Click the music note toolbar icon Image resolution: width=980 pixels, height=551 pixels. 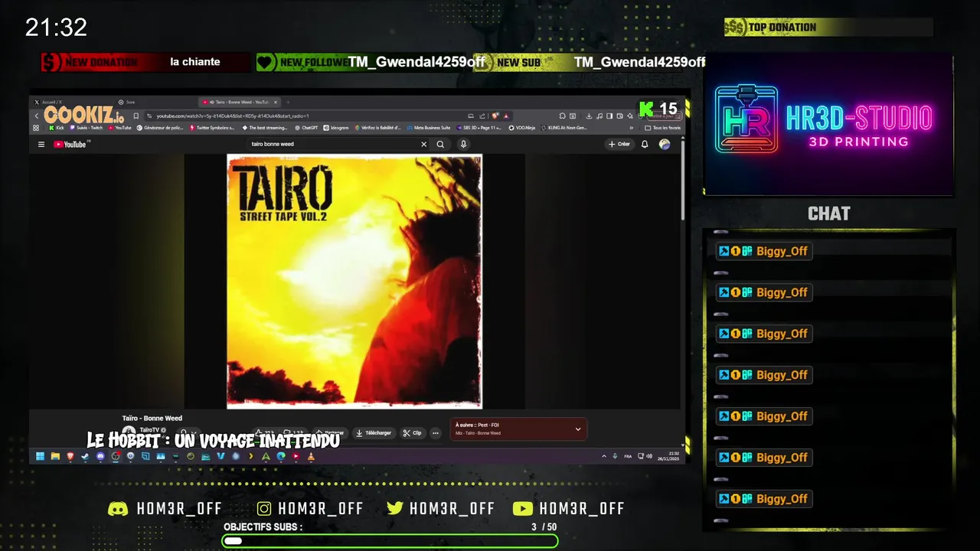(x=599, y=116)
